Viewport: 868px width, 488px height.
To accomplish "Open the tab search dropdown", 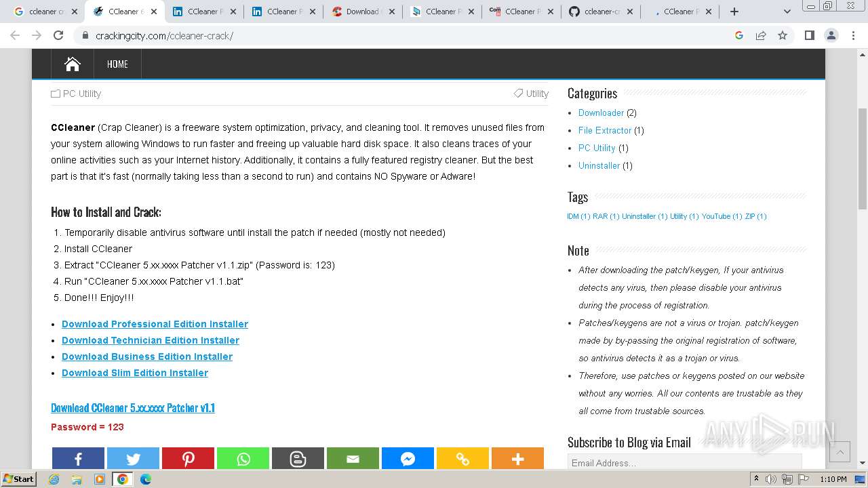I will (x=787, y=12).
